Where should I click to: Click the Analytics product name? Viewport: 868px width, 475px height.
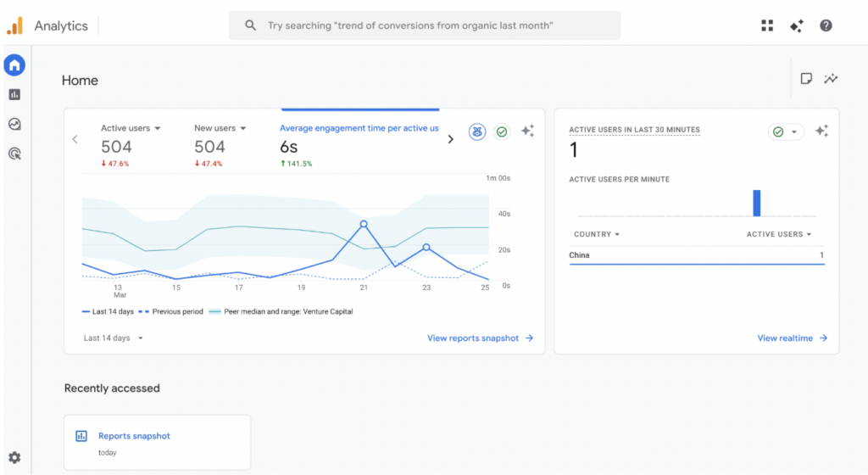[61, 26]
